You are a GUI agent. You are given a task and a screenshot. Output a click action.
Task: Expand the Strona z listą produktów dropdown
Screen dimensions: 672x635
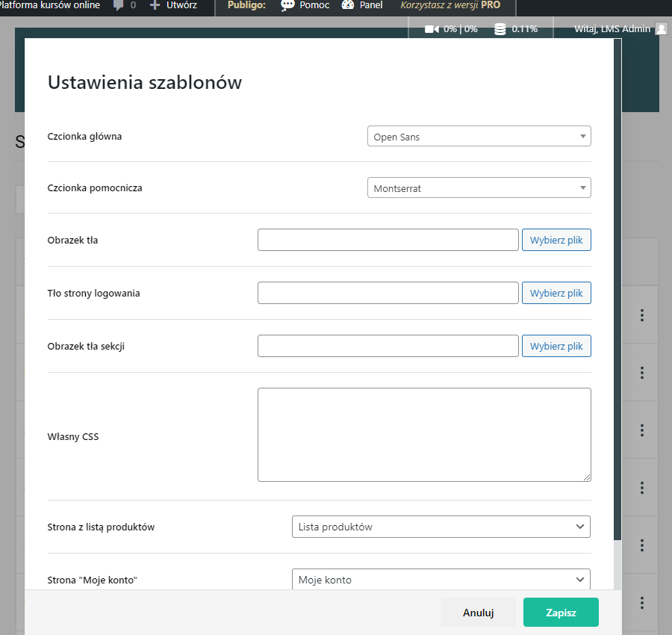[x=441, y=527]
